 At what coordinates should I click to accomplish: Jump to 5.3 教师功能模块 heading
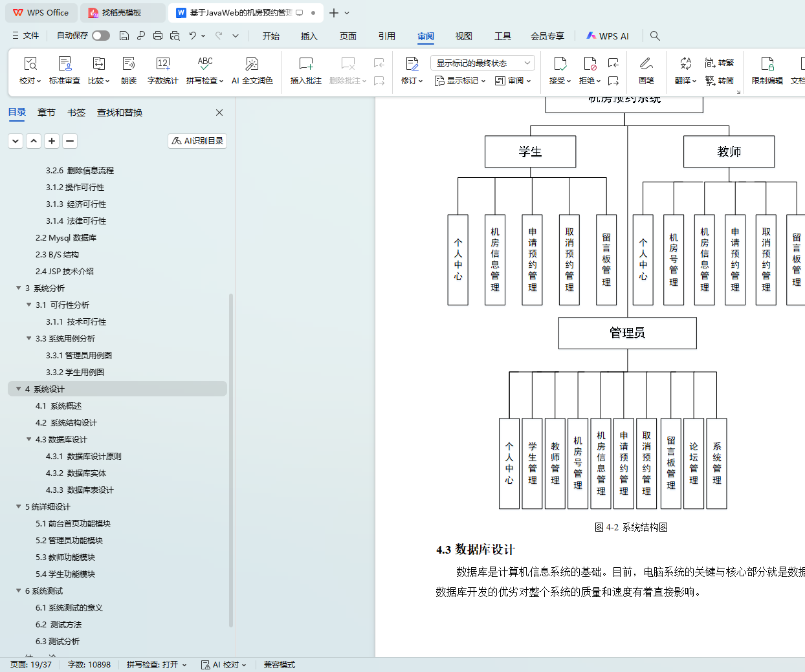[65, 557]
